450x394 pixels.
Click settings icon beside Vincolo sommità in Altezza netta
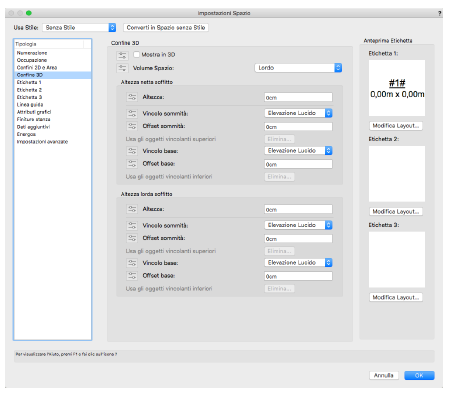132,113
